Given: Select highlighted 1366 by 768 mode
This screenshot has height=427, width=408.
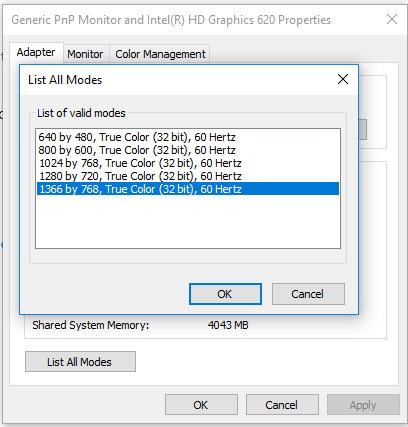Looking at the screenshot, I should [x=188, y=189].
